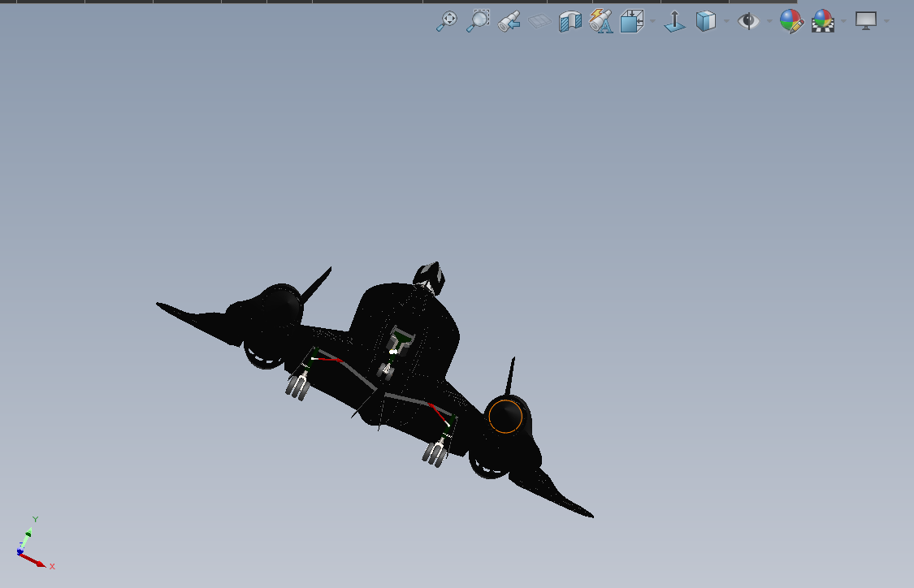Toggle Hide/Show Items eye icon

(748, 22)
